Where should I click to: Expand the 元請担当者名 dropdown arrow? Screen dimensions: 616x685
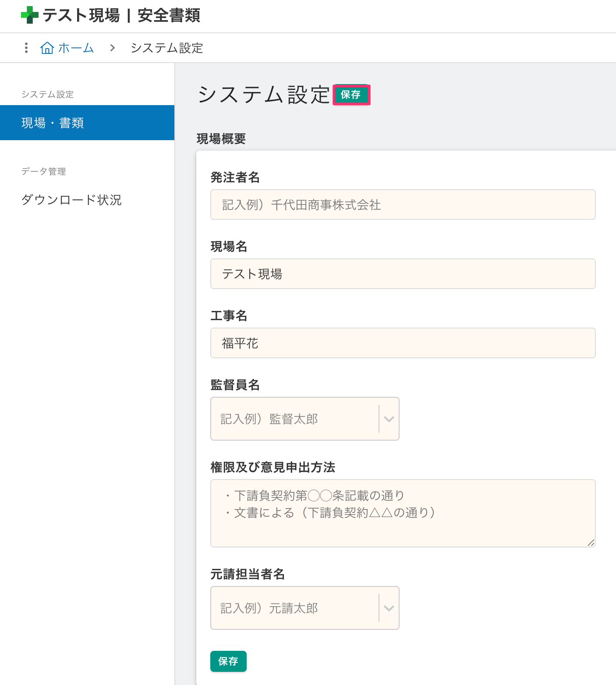(389, 608)
